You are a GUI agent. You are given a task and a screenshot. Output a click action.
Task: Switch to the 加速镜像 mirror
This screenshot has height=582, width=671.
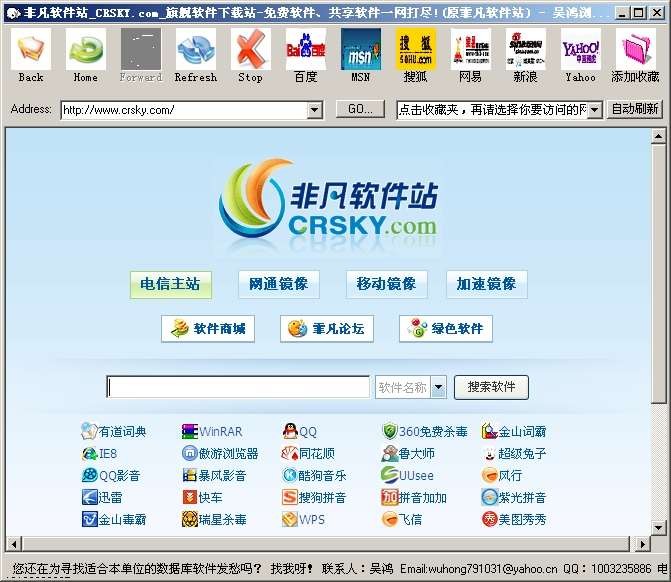click(x=487, y=284)
